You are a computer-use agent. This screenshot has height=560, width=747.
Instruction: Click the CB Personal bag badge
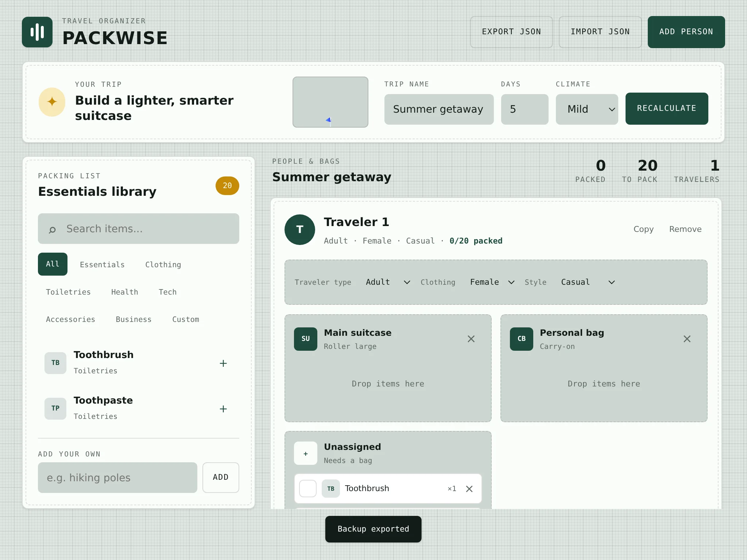tap(522, 339)
